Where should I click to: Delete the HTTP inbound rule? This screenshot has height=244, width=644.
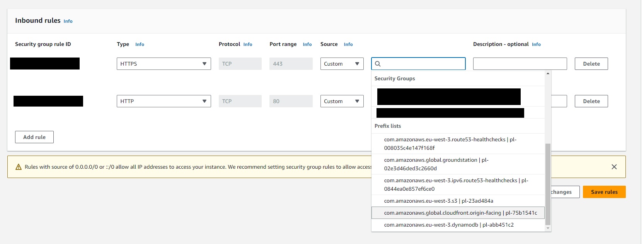591,101
